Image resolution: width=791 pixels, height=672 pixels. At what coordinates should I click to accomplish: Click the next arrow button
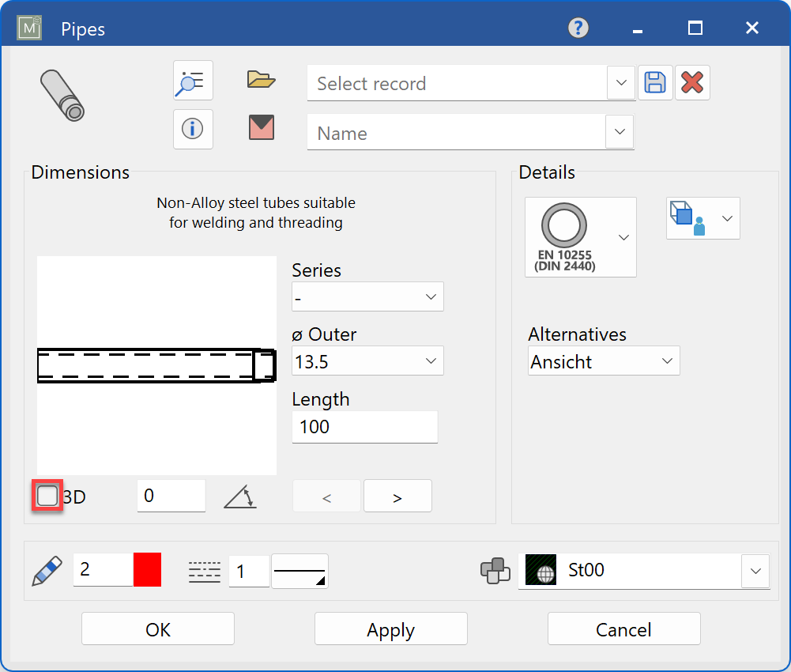point(397,497)
